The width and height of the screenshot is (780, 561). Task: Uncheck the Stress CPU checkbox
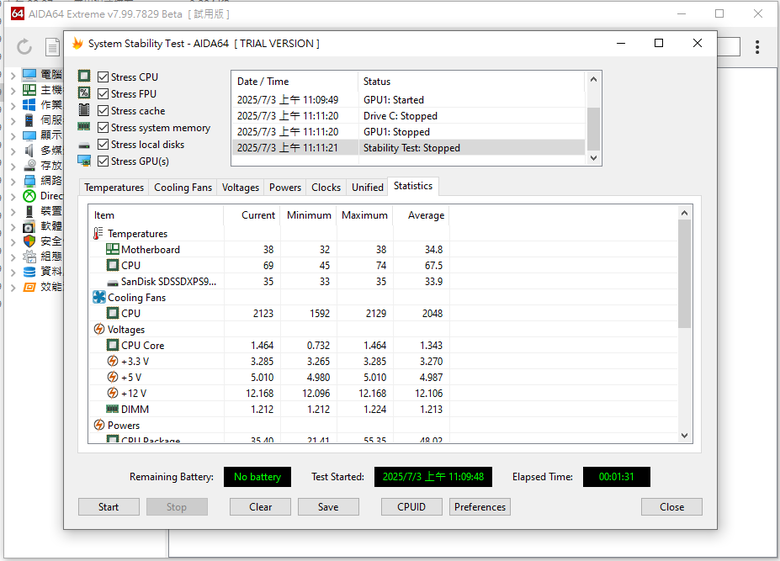click(103, 77)
